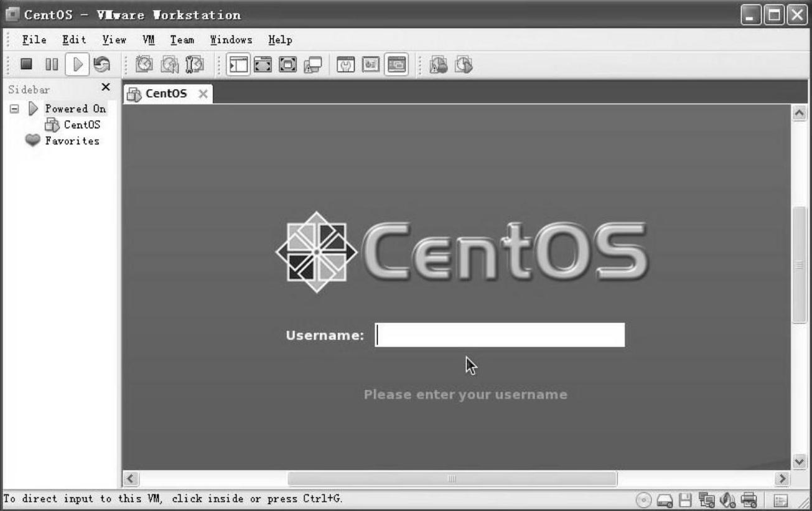
Task: Open the Help menu
Action: [280, 40]
